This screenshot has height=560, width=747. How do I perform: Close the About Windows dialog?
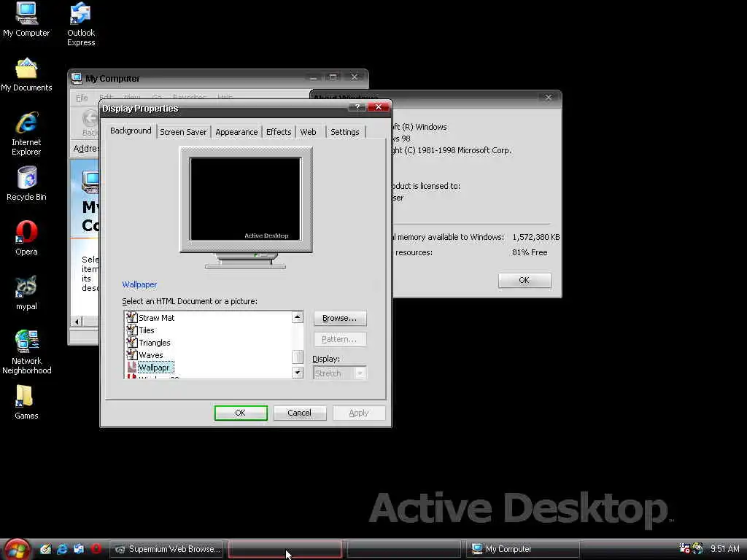[549, 97]
